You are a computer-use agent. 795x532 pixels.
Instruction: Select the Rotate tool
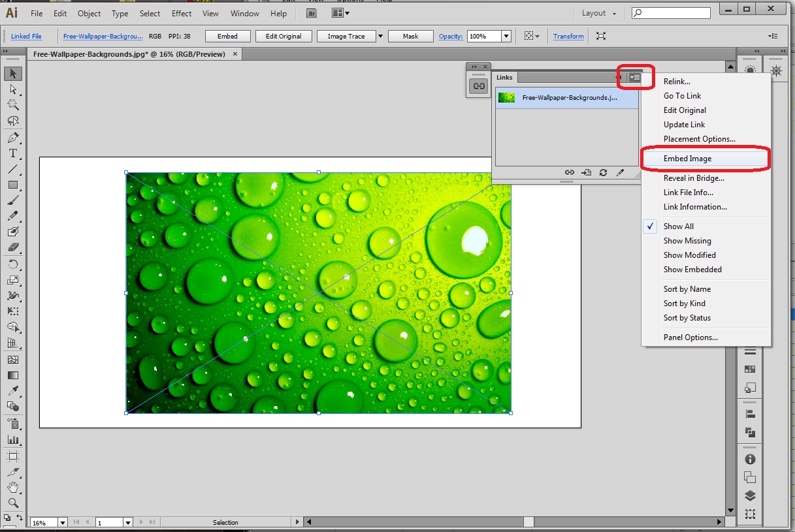(12, 264)
